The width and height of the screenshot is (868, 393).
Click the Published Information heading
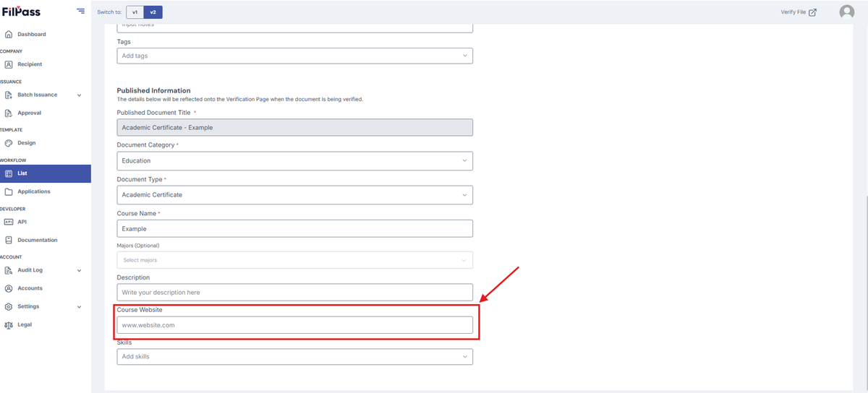pos(153,90)
